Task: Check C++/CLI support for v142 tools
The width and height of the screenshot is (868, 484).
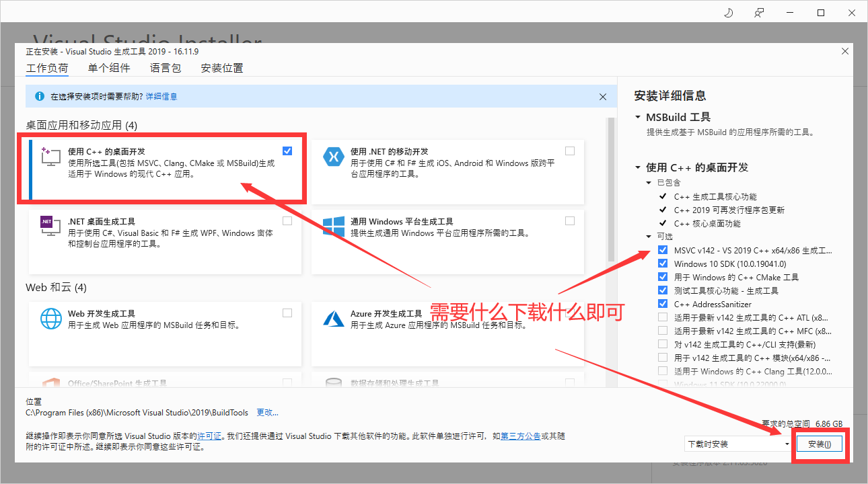Action: click(x=663, y=344)
